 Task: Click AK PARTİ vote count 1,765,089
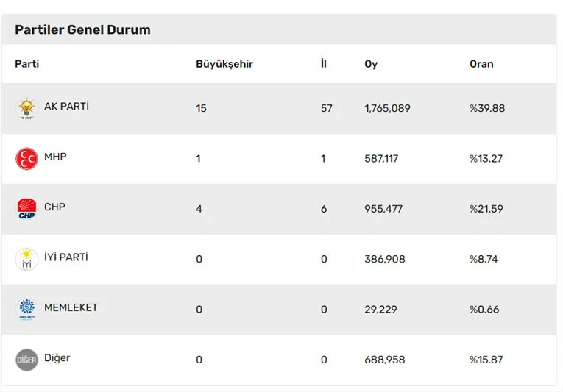click(x=387, y=109)
